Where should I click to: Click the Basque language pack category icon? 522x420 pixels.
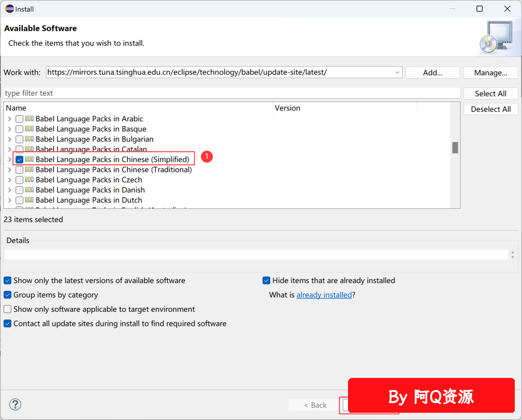[29, 129]
